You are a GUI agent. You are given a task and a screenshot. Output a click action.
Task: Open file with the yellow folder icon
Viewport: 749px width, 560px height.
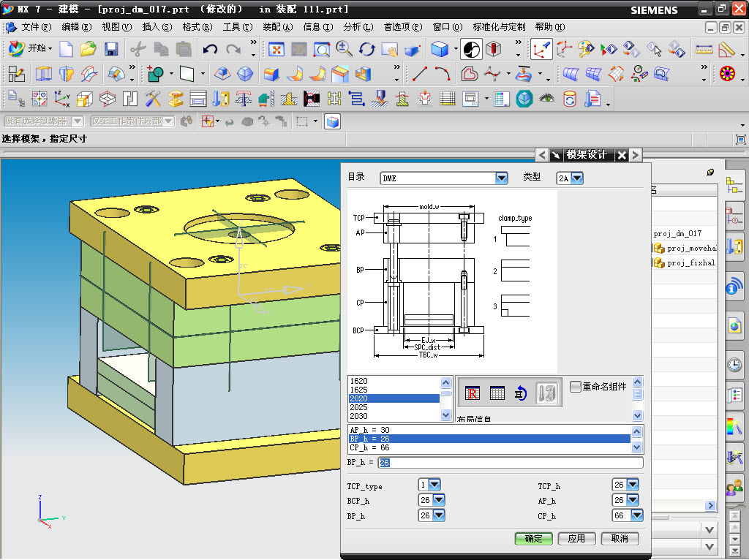coord(89,49)
